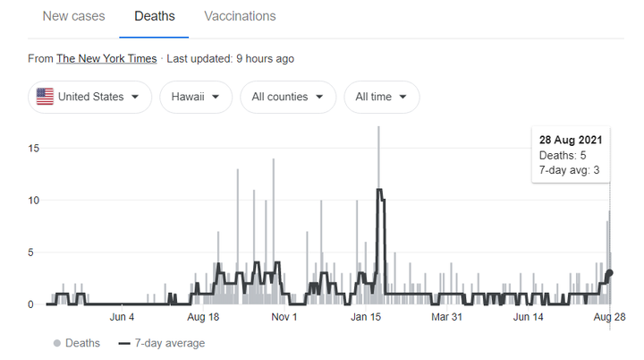Open The New York Times source link
The height and width of the screenshot is (360, 644).
click(x=106, y=58)
